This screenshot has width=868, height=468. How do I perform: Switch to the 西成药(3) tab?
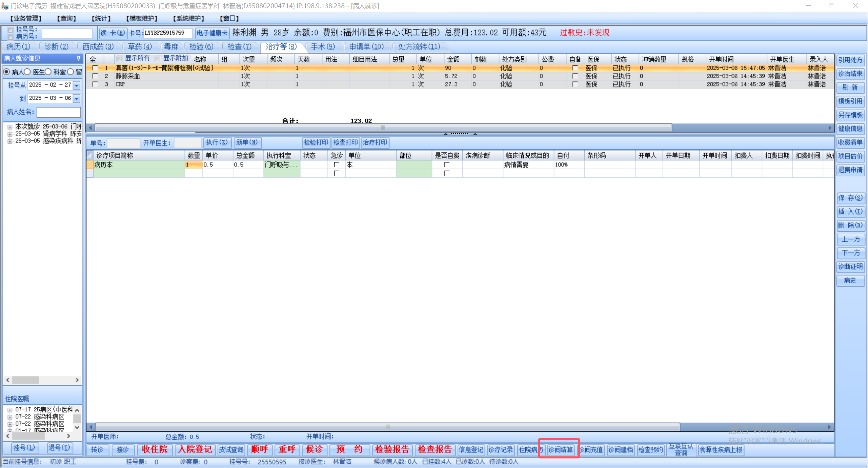[x=98, y=47]
